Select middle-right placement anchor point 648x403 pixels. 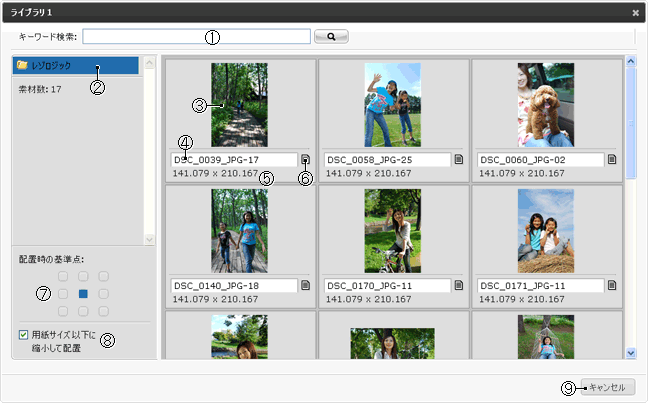tap(103, 294)
